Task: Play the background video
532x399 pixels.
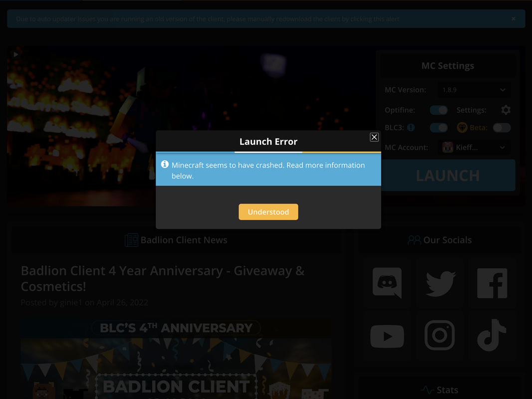Action: pyautogui.click(x=15, y=54)
